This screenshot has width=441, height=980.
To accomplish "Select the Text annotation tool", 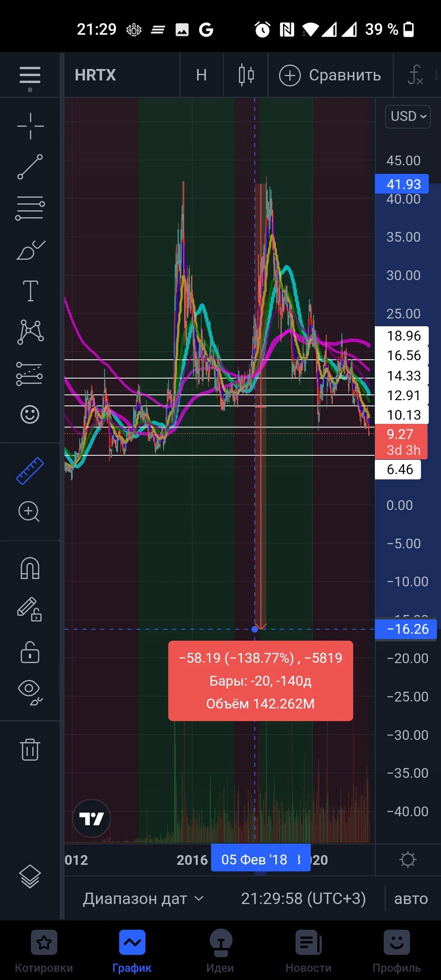I will [x=30, y=291].
